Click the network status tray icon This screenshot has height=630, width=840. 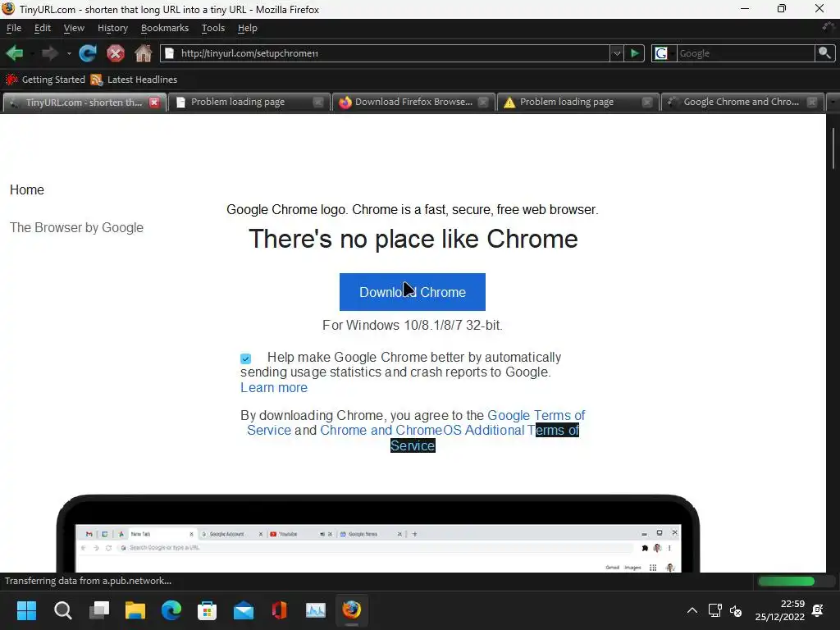[x=714, y=610]
